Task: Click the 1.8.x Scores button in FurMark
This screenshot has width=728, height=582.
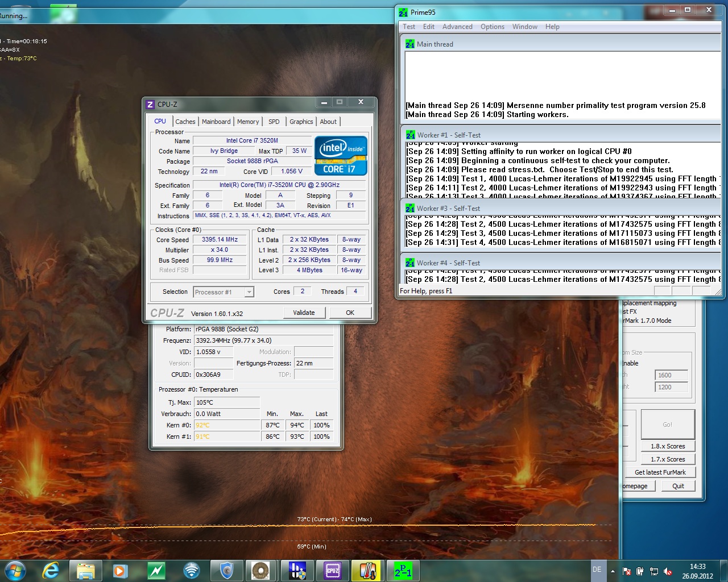Action: pos(668,446)
